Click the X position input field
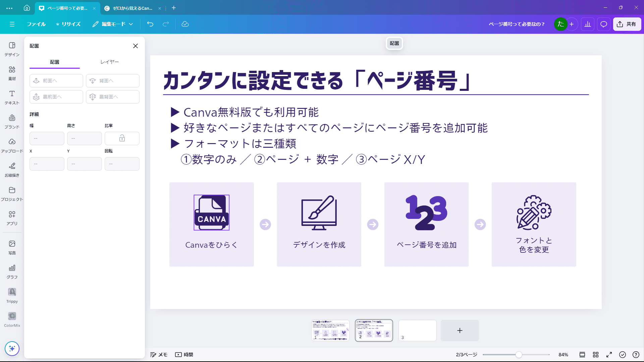 (47, 164)
